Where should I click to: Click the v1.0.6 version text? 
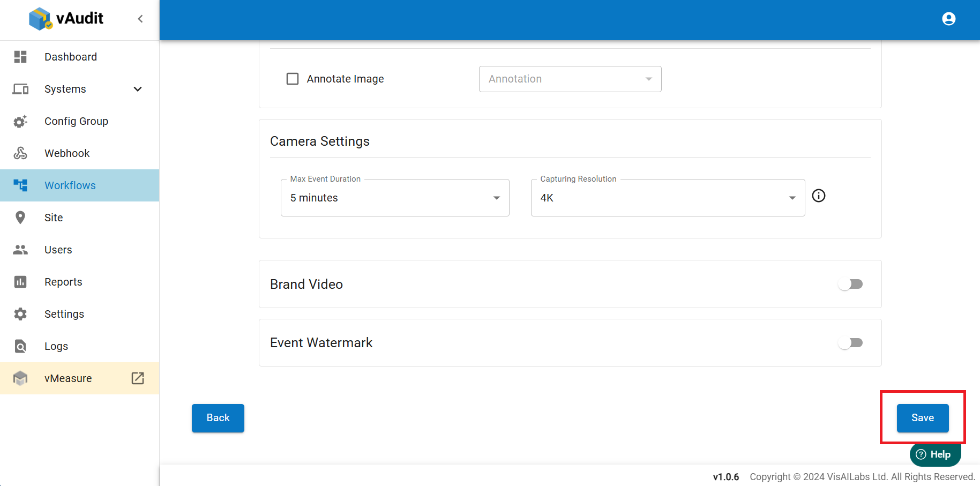(x=726, y=477)
